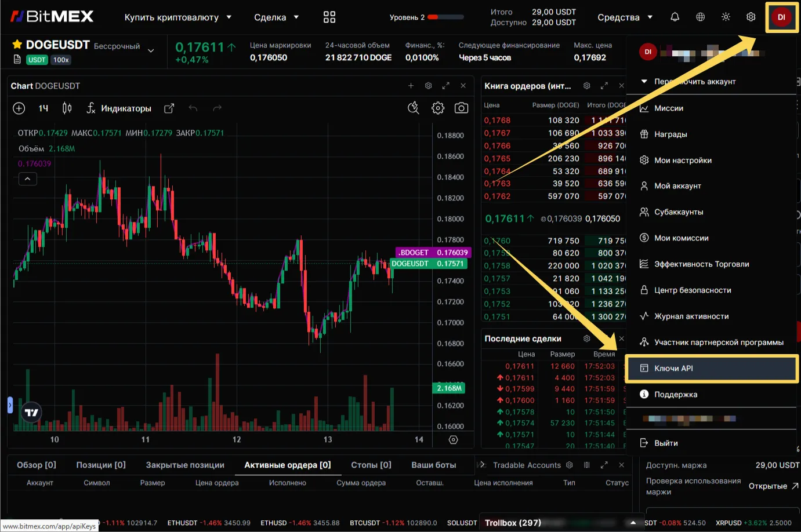
Task: Open the notifications bell
Action: coord(675,17)
